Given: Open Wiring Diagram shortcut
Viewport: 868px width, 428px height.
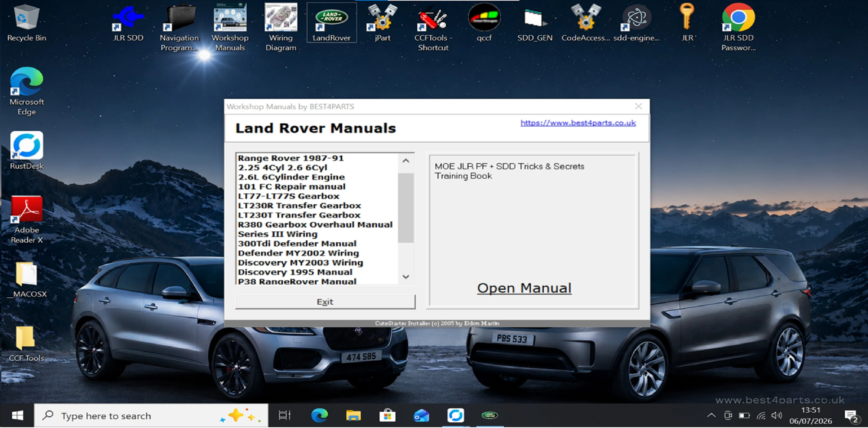Looking at the screenshot, I should coord(281,27).
